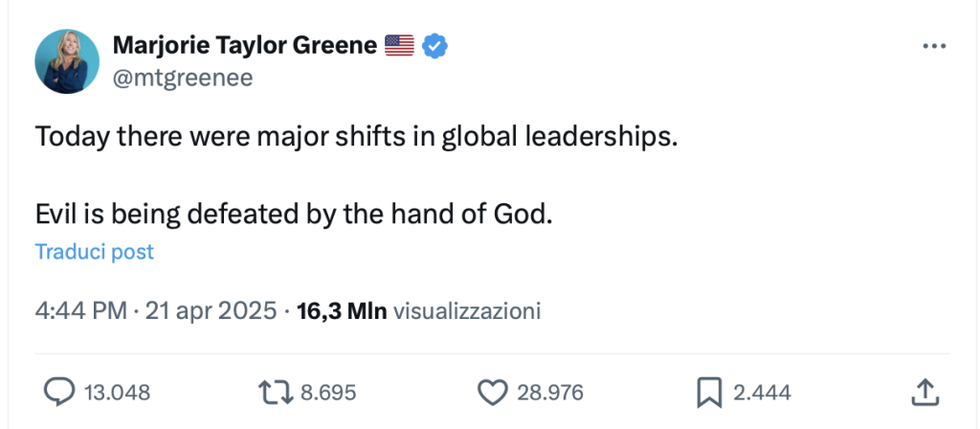Click the 21 apr 2025 date
The height and width of the screenshot is (429, 980).
point(212,311)
